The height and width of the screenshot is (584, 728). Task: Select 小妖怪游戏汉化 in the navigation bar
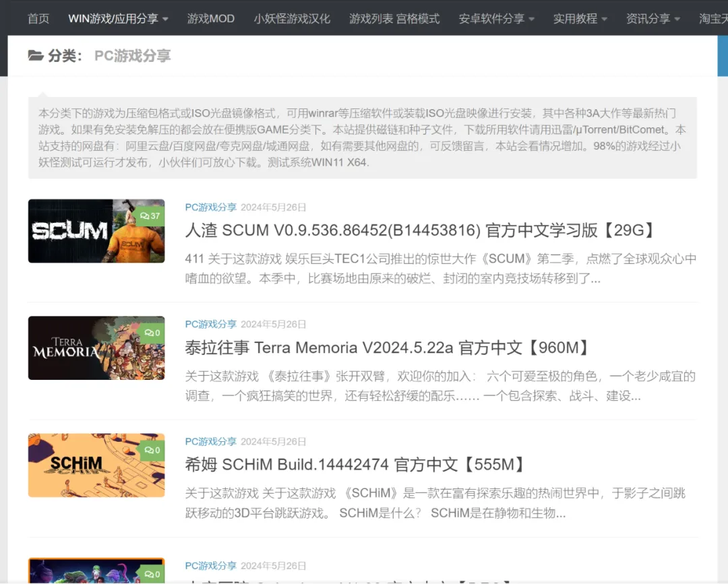(x=292, y=18)
